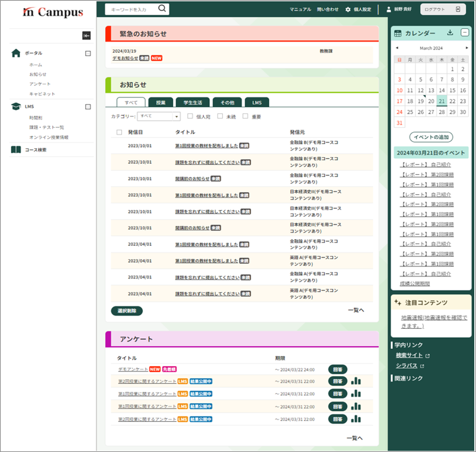The height and width of the screenshot is (452, 476).
Task: Select the 学生生活 tab
Action: 193,102
